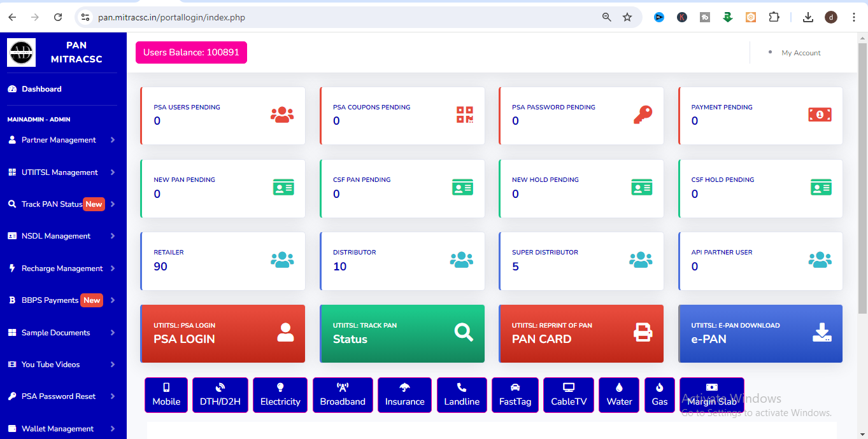Open Sample Documents menu item
The height and width of the screenshot is (439, 868).
62,333
